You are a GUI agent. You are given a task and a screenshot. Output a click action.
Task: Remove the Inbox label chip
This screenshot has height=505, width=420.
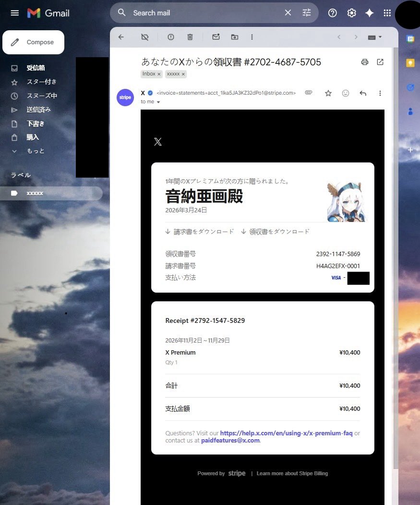[x=159, y=74]
